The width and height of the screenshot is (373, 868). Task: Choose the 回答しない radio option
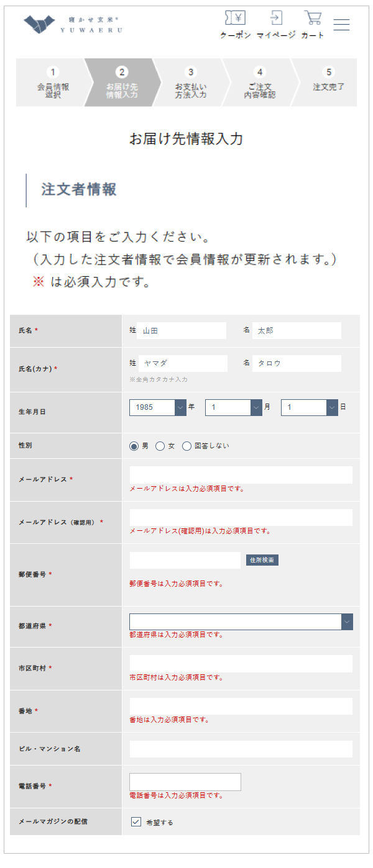click(186, 446)
